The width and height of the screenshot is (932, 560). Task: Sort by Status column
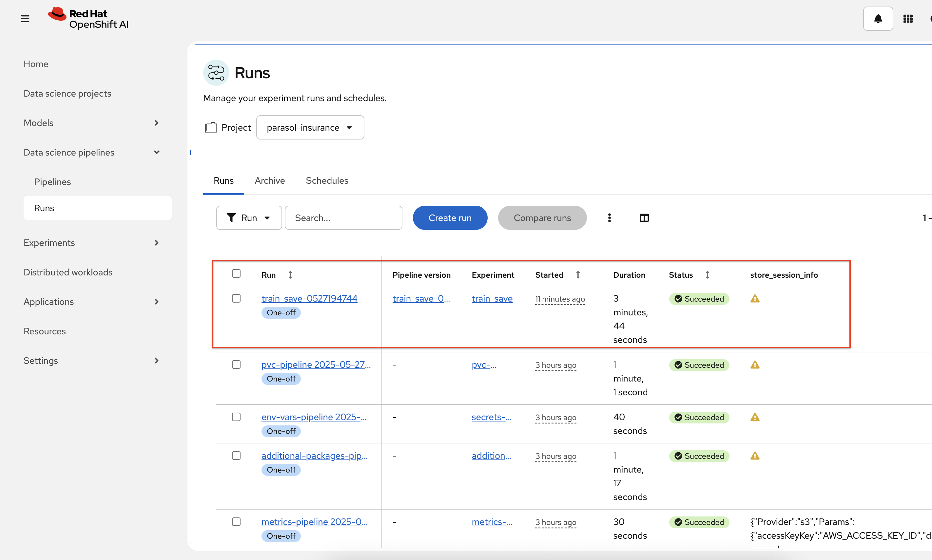click(707, 275)
